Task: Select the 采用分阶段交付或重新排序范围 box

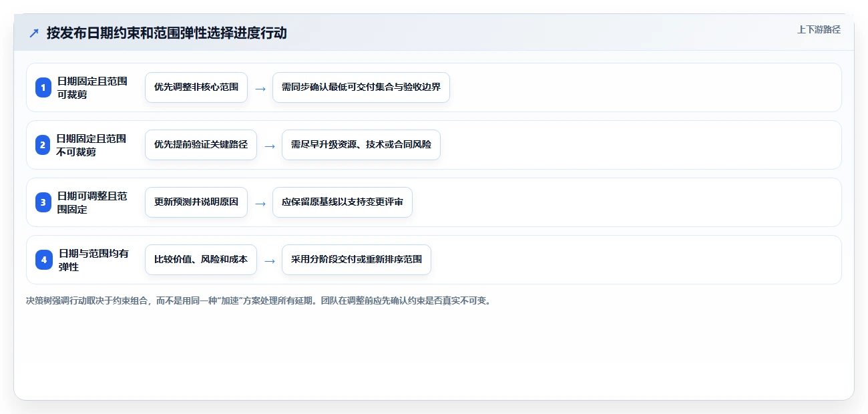Action: tap(357, 260)
